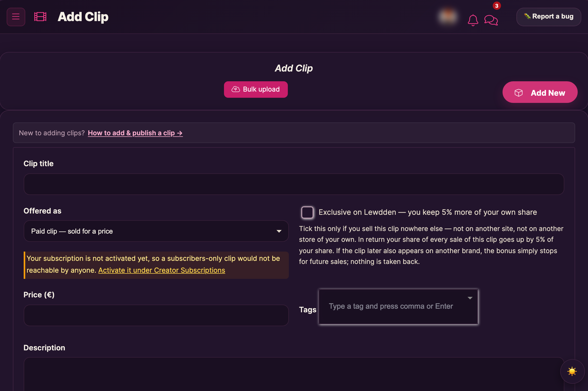
Task: Click the blurred user avatar
Action: [448, 16]
